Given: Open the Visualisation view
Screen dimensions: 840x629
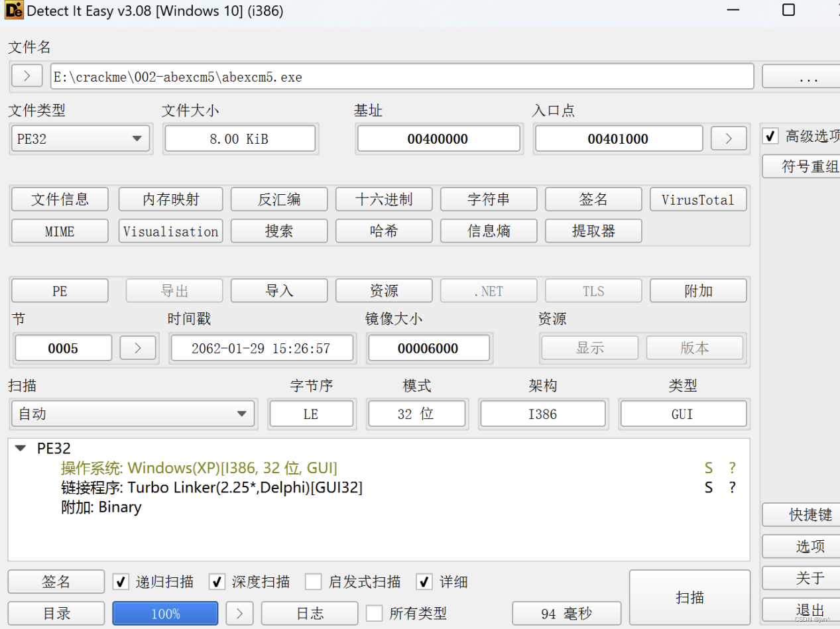Looking at the screenshot, I should click(171, 231).
